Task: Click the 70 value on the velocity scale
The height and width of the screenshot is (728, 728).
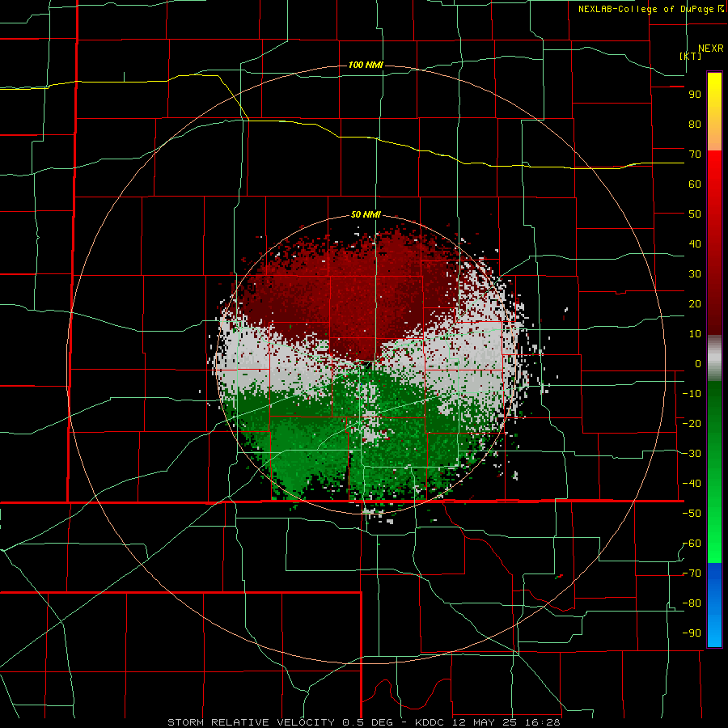Action: (695, 154)
